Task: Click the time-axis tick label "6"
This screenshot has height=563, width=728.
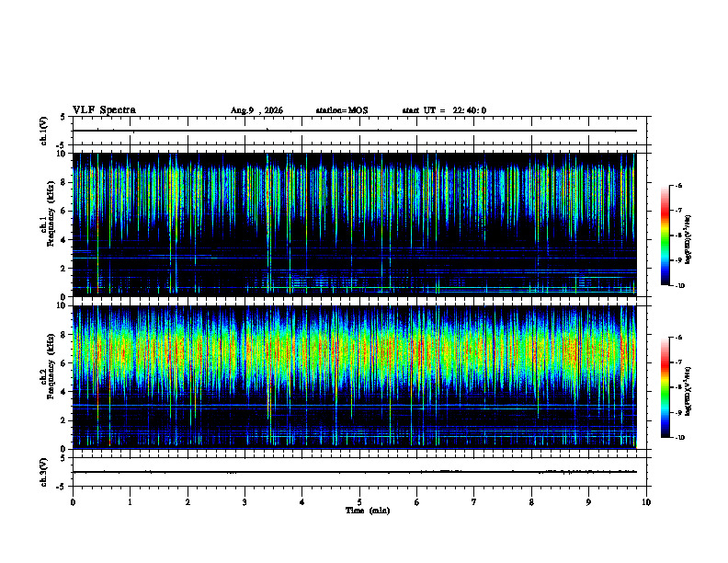Action: pos(417,502)
